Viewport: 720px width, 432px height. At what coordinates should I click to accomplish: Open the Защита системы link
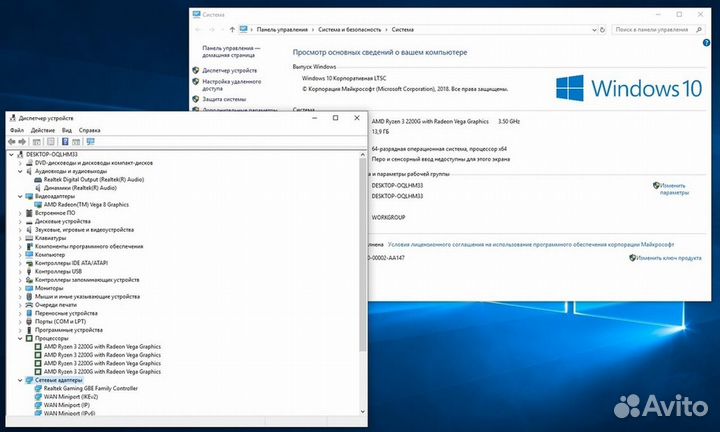point(224,99)
